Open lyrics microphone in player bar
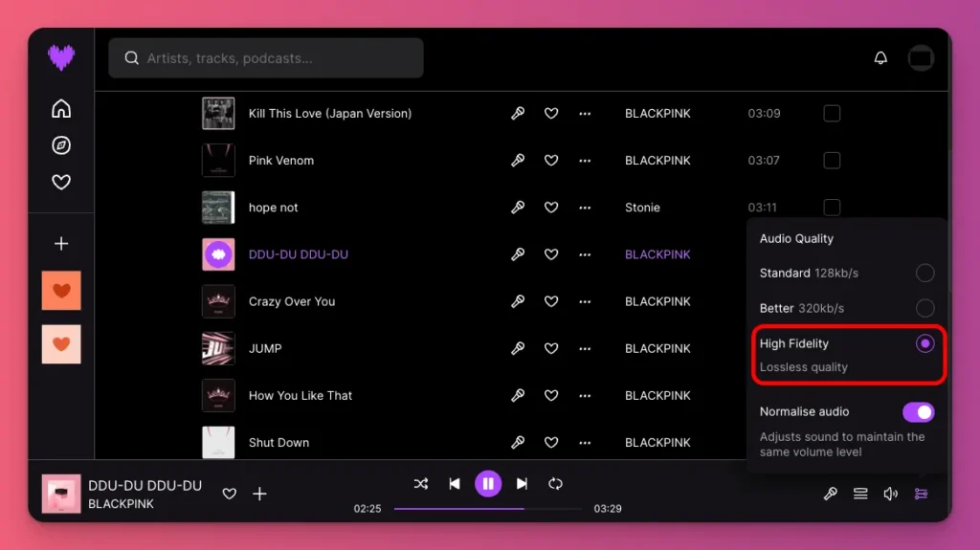 click(x=830, y=494)
